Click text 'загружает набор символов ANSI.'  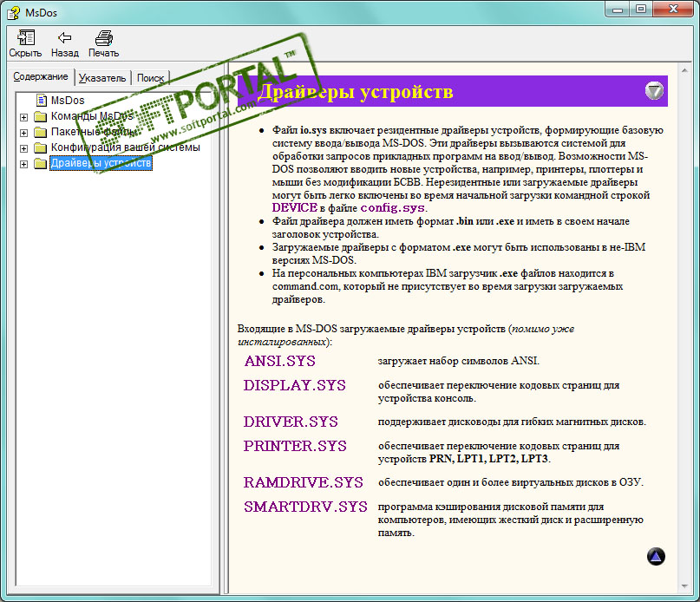tap(459, 361)
